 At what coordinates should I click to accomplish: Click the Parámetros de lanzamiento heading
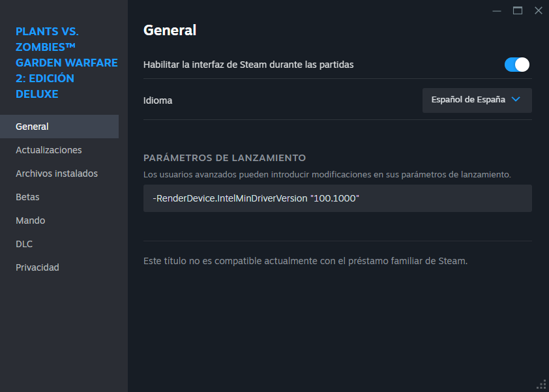[x=224, y=158]
